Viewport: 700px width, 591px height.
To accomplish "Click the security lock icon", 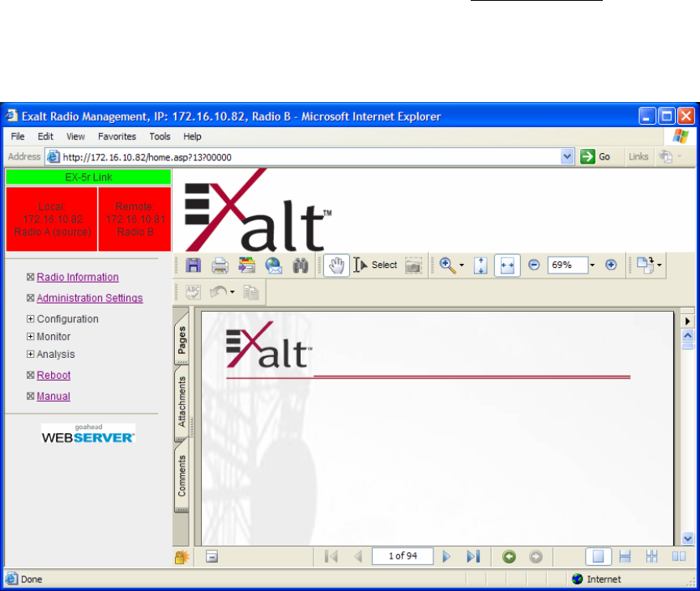I will 181,557.
